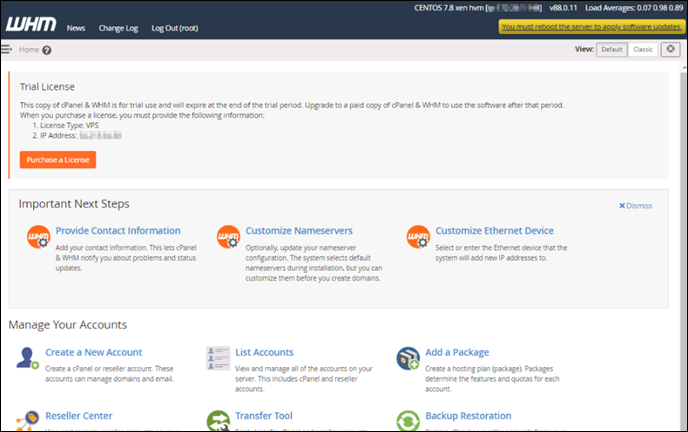Viewport: 688px width, 432px height.
Task: Click the v88.0.11 version text
Action: pos(563,8)
